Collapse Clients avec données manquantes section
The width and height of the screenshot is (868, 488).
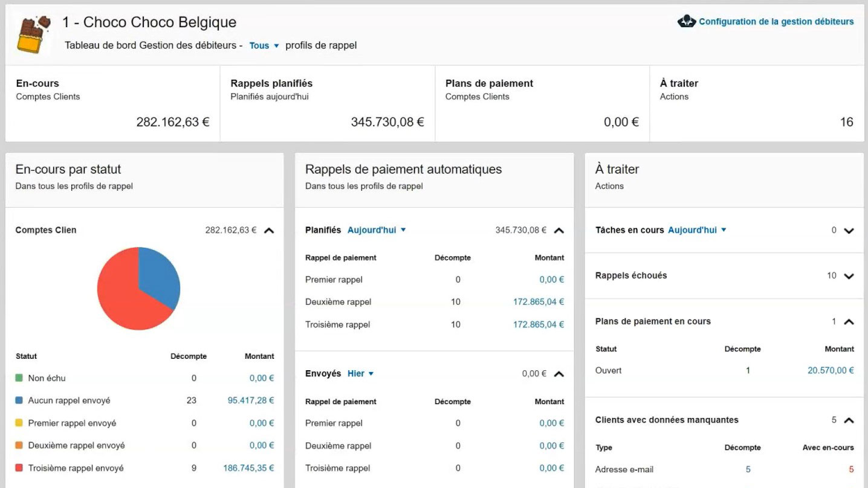coord(849,420)
